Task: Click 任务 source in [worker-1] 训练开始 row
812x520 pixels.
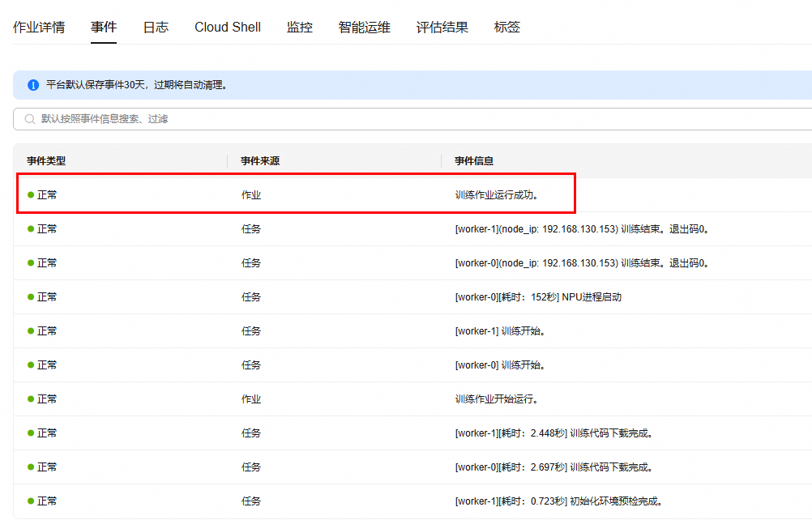Action: tap(251, 331)
